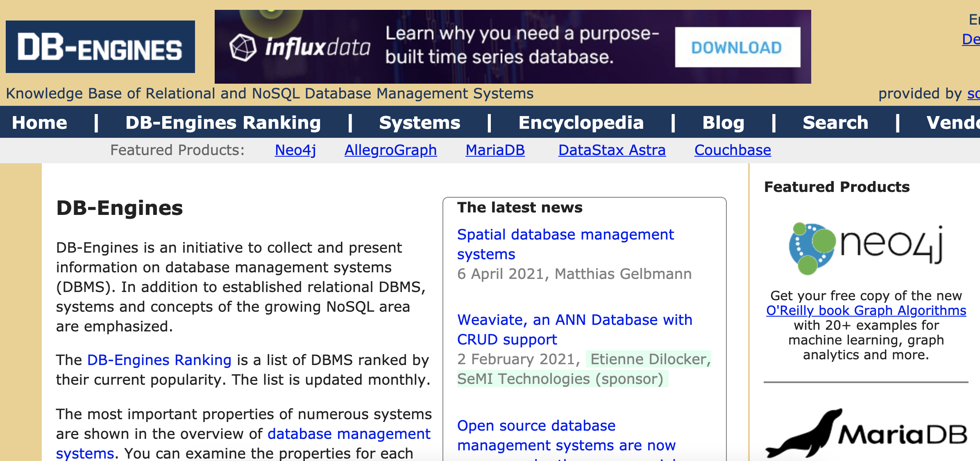Open the Encyclopedia menu item
Screen dimensions: 980x461
(581, 123)
